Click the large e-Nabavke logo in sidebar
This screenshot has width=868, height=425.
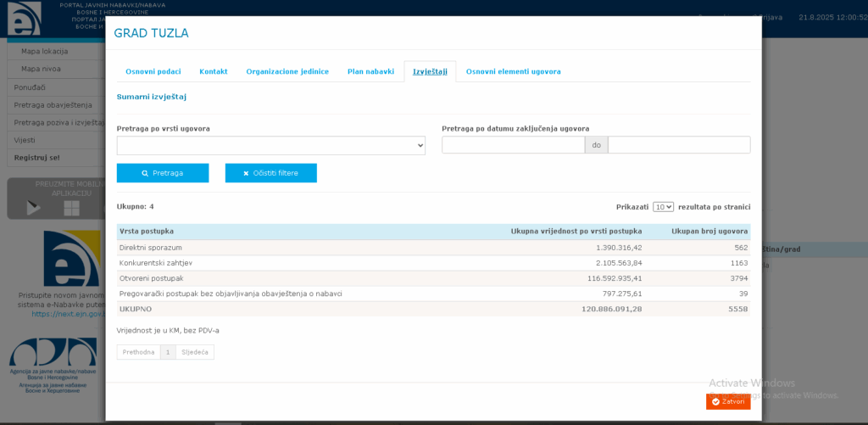71,259
